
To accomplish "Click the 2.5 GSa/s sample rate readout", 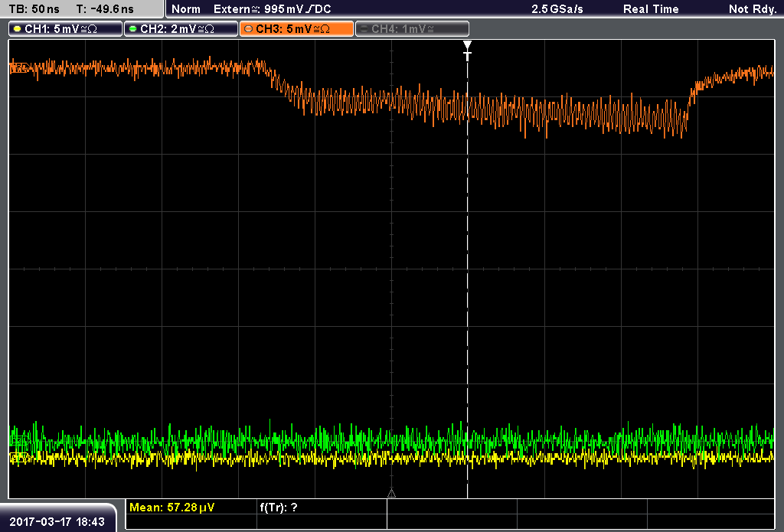I will pos(557,9).
